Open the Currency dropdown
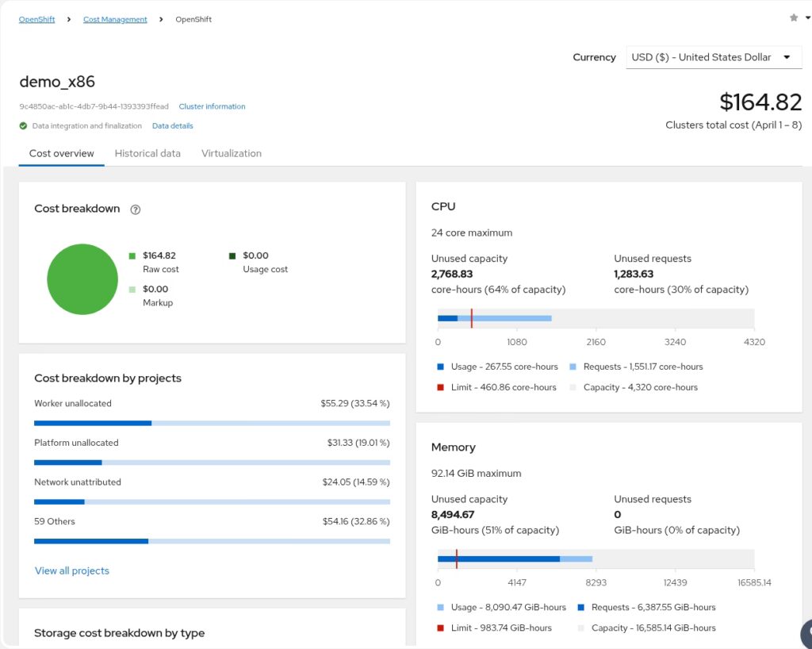Viewport: 812px width, 649px height. 713,57
